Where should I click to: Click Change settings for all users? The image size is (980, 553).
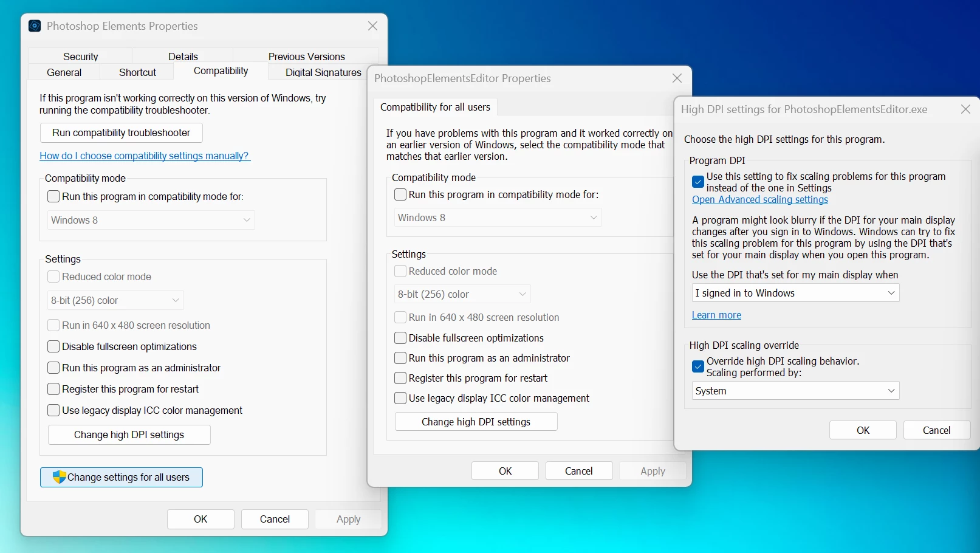coord(121,477)
